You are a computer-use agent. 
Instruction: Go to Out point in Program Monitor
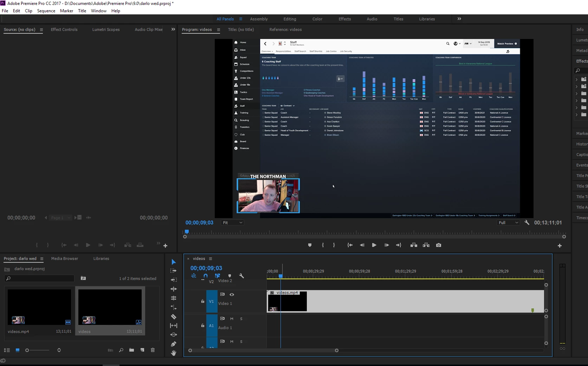click(x=399, y=245)
